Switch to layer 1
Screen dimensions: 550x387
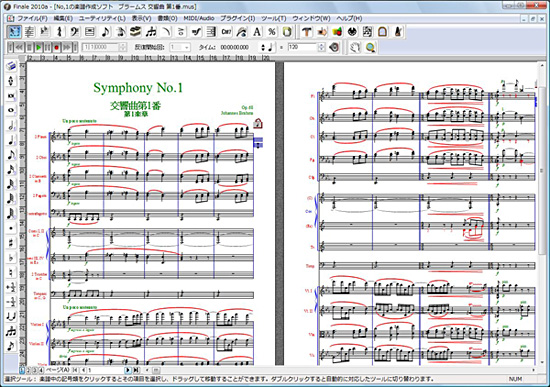22,370
